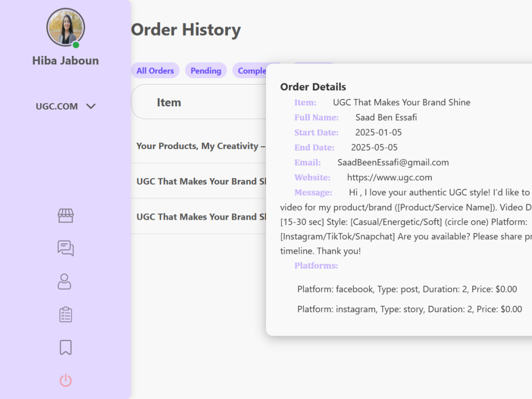Click Hiba Jaboun's profile avatar
The width and height of the screenshot is (532, 399).
coord(65,28)
